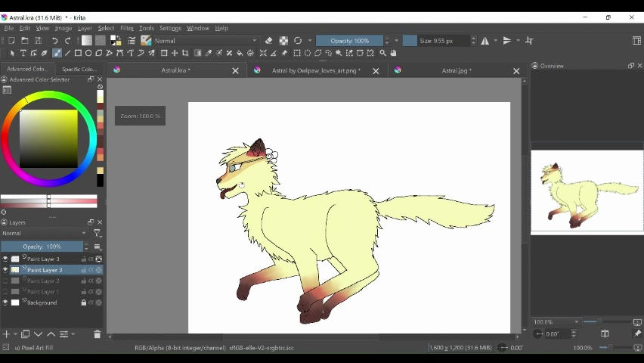Viewport: 644px width, 363px height.
Task: Switch to Astral.jpg document tab
Action: tap(457, 70)
